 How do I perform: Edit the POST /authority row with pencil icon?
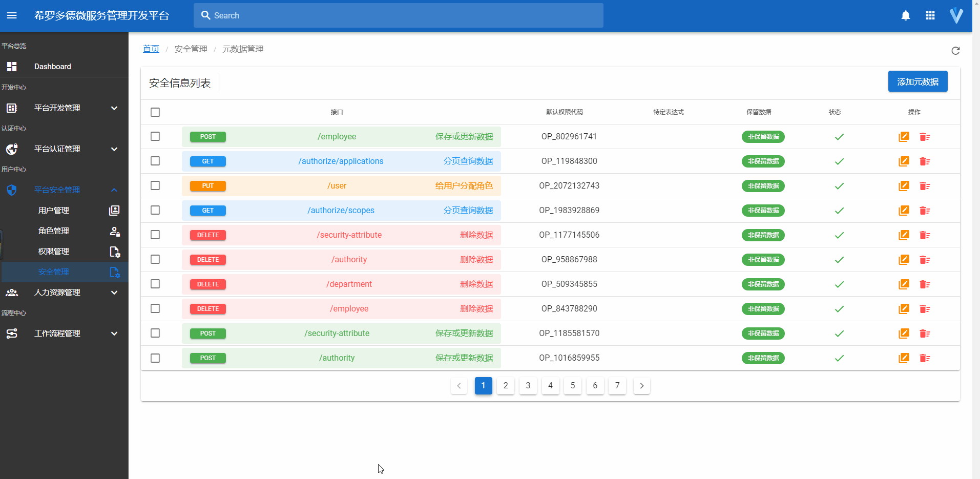coord(904,358)
